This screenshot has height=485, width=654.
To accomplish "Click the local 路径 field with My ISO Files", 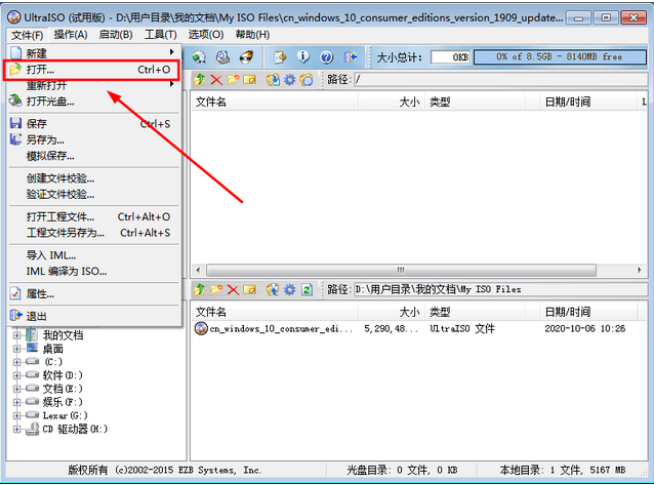I will click(x=501, y=289).
